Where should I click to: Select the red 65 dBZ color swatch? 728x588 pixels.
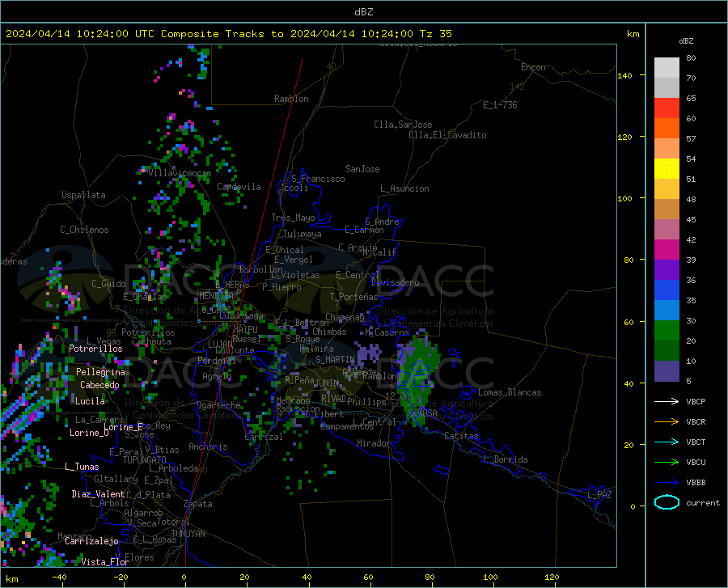tap(667, 108)
